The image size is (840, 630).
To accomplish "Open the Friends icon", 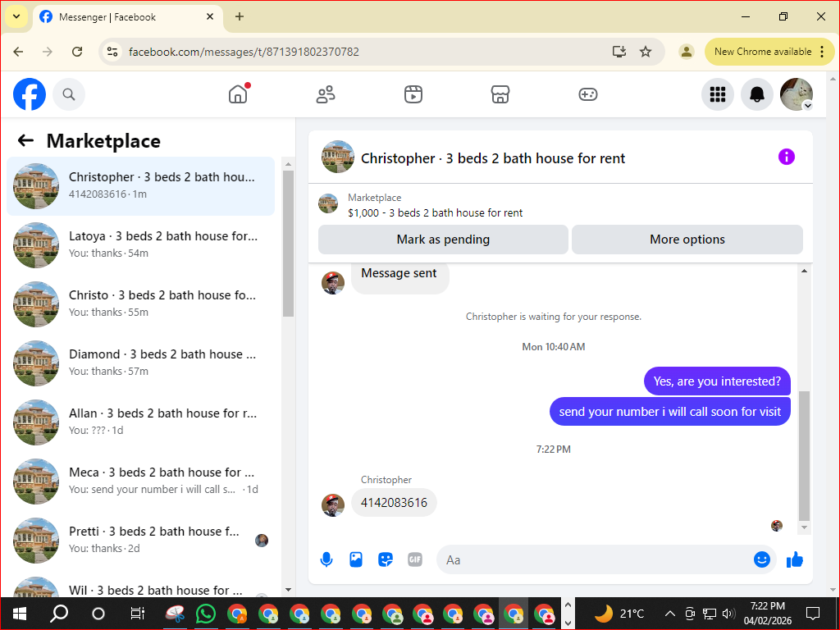I will click(325, 94).
